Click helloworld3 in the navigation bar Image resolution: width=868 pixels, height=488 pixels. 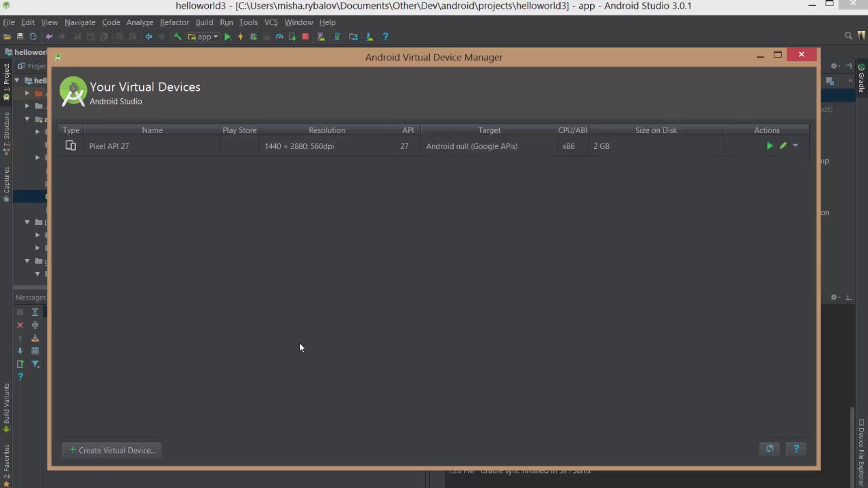point(26,52)
